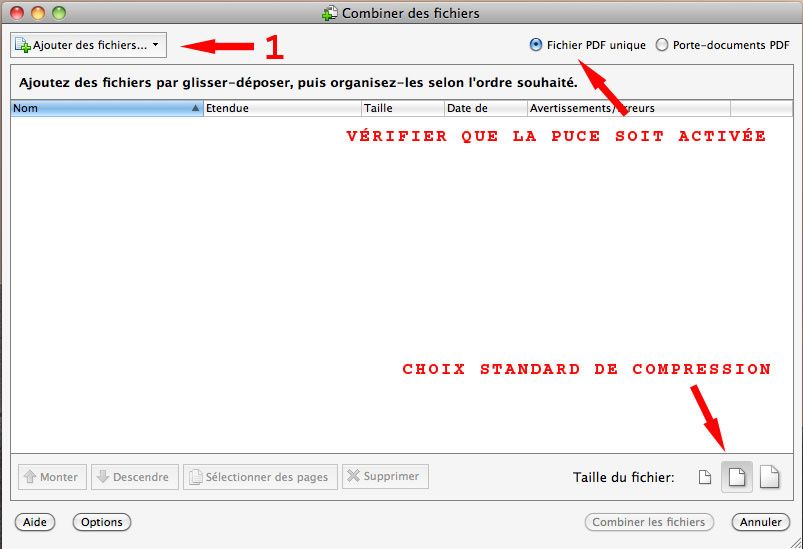Choose the default medium file size icon

click(735, 478)
